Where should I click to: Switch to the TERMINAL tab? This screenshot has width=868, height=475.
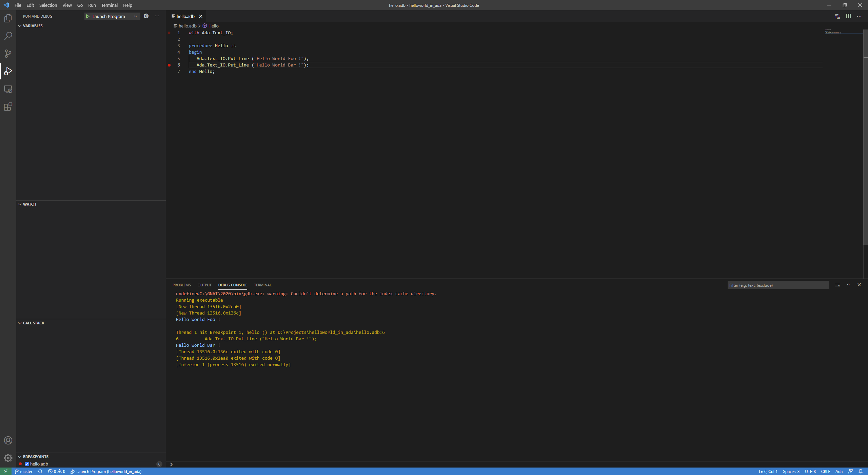point(262,285)
